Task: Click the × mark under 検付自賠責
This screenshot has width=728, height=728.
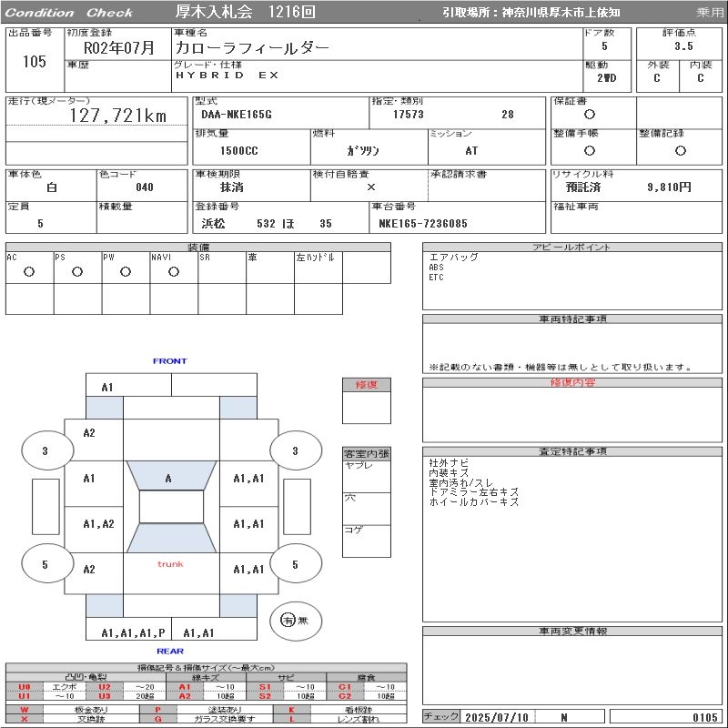Action: click(x=371, y=187)
